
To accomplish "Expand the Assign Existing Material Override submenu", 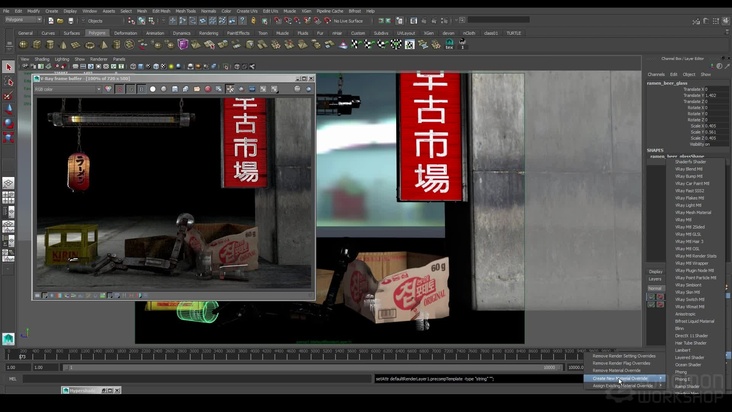I will coord(624,386).
